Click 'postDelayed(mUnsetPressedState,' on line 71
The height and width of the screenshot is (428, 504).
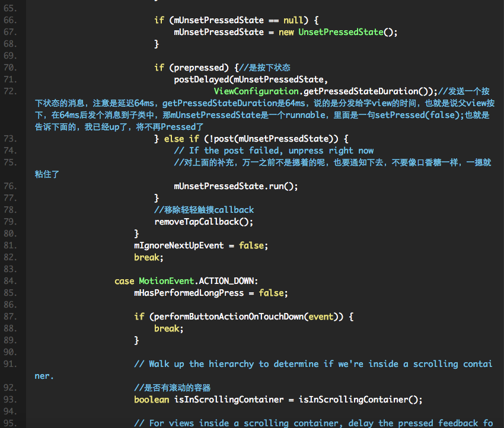tap(251, 79)
